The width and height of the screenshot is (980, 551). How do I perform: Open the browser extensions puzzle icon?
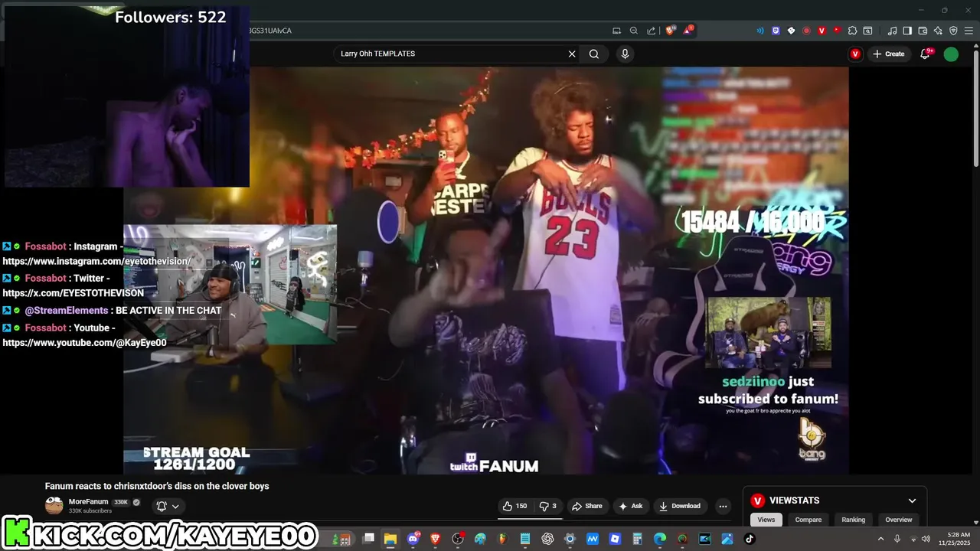852,31
